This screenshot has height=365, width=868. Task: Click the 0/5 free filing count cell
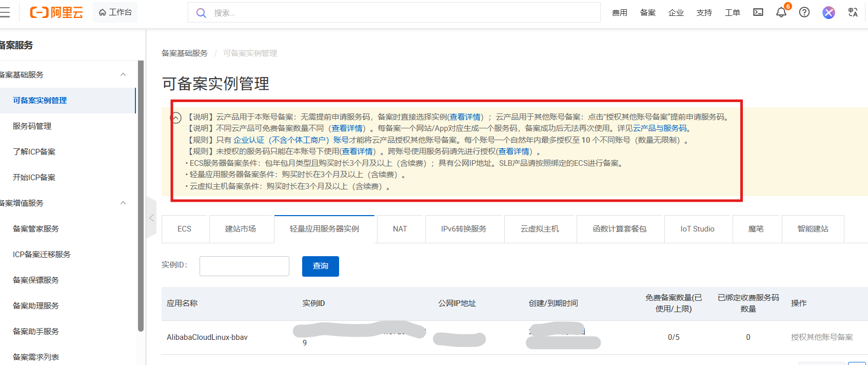(x=674, y=337)
